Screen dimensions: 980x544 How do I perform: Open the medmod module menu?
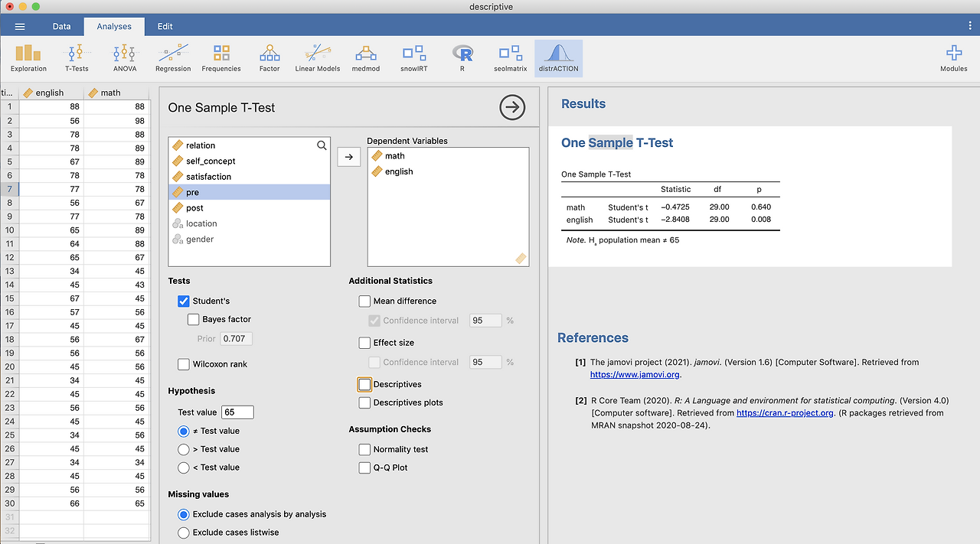point(366,58)
